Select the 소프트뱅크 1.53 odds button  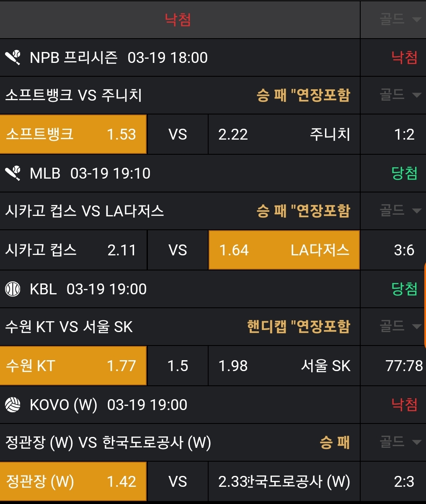(x=73, y=134)
